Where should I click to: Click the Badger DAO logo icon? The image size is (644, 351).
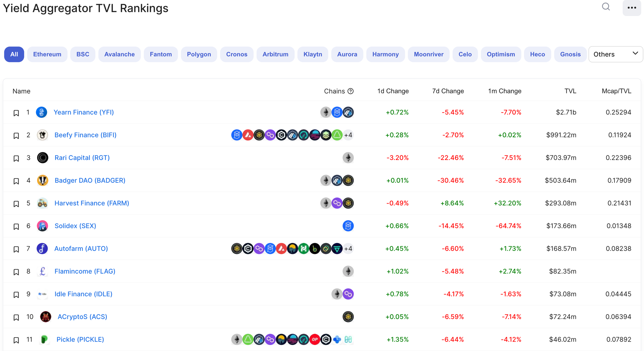42,180
